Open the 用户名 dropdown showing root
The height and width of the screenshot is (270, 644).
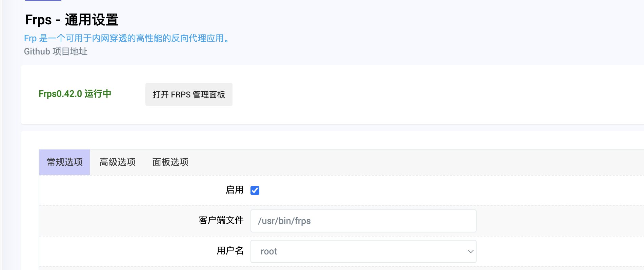click(x=363, y=251)
